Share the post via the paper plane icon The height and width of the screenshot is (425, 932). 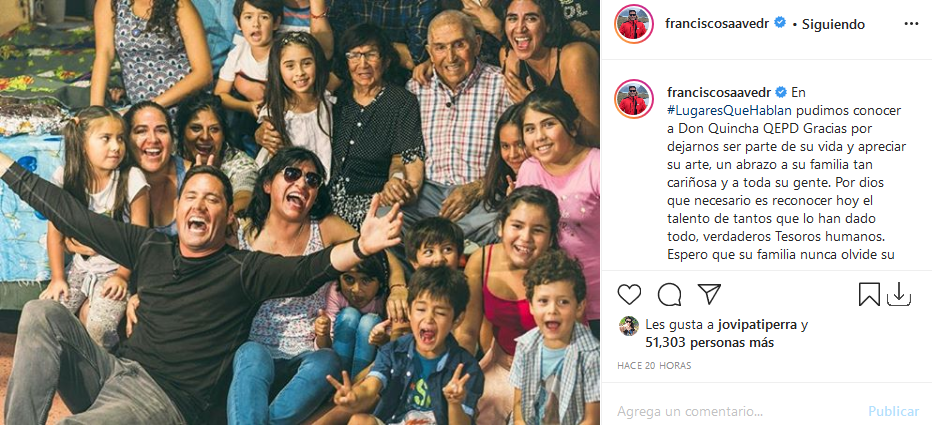pyautogui.click(x=709, y=294)
